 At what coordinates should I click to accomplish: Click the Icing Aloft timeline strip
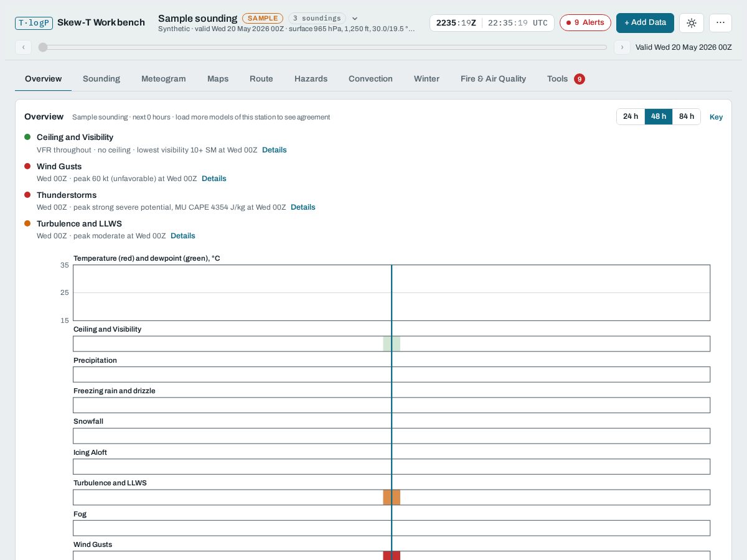click(392, 467)
